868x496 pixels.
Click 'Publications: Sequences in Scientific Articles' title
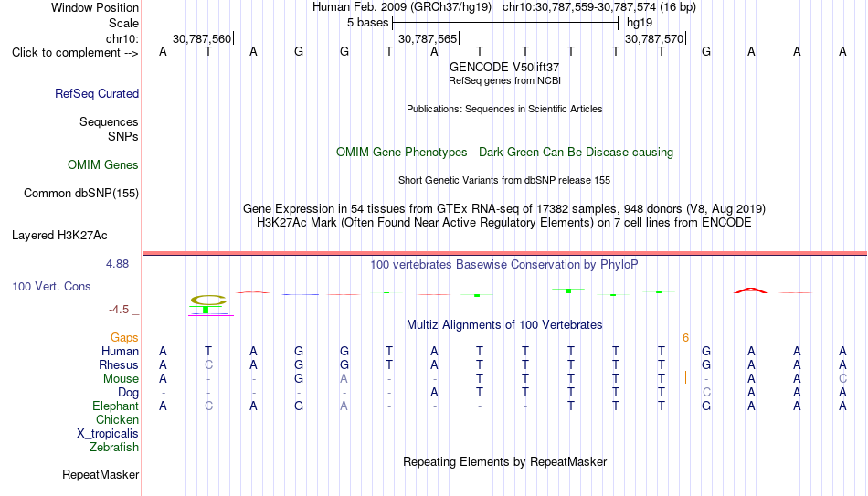tap(504, 109)
